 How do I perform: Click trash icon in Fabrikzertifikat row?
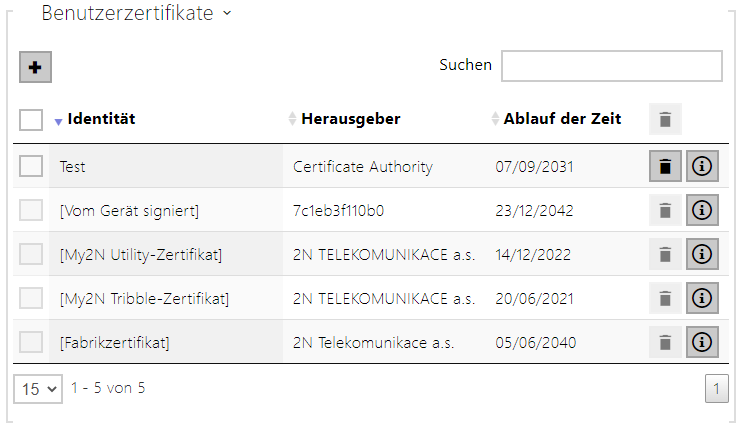(x=665, y=342)
